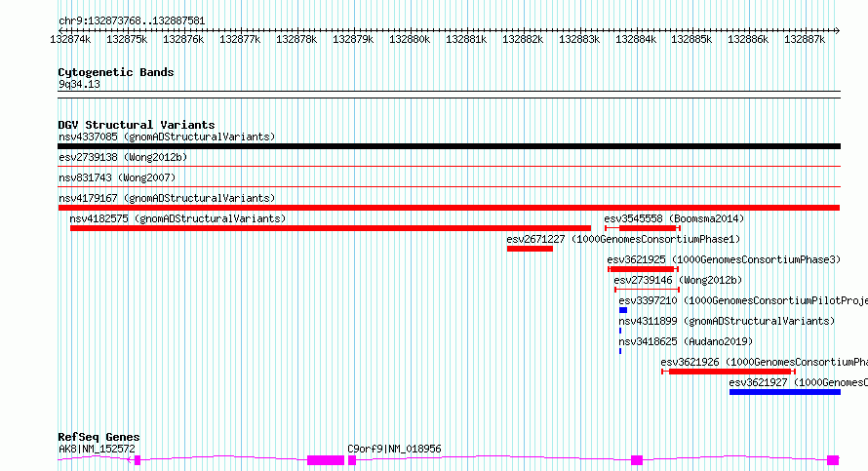Click the Cytogenetic Bands track title
Viewport: 868px width, 471px height.
[x=116, y=72]
